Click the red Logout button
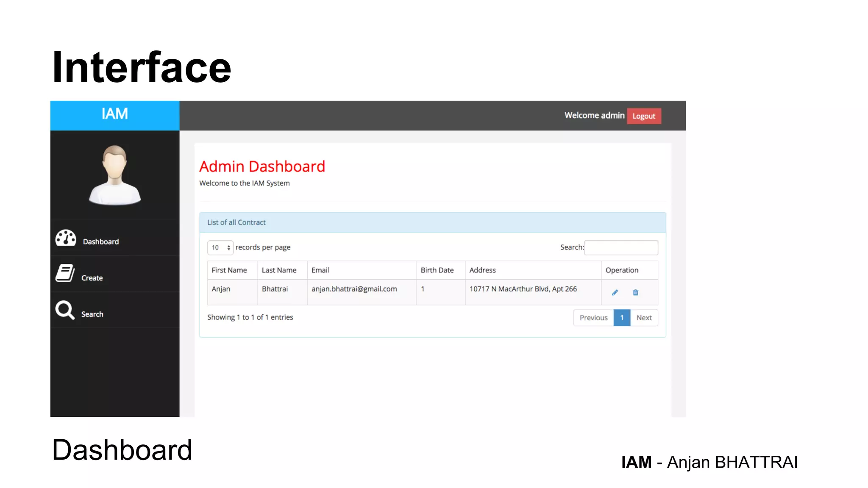The image size is (868, 488). 644,116
